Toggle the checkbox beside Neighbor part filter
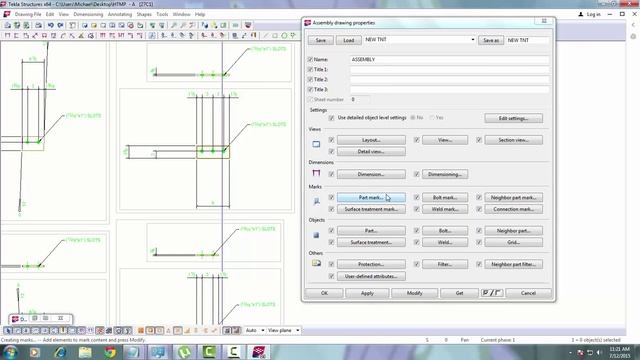 click(x=479, y=264)
